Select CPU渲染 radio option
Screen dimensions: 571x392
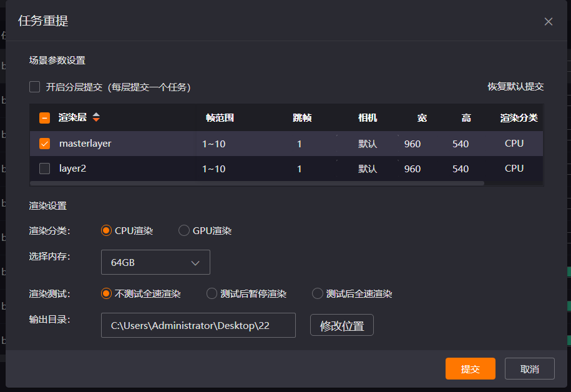pos(106,230)
